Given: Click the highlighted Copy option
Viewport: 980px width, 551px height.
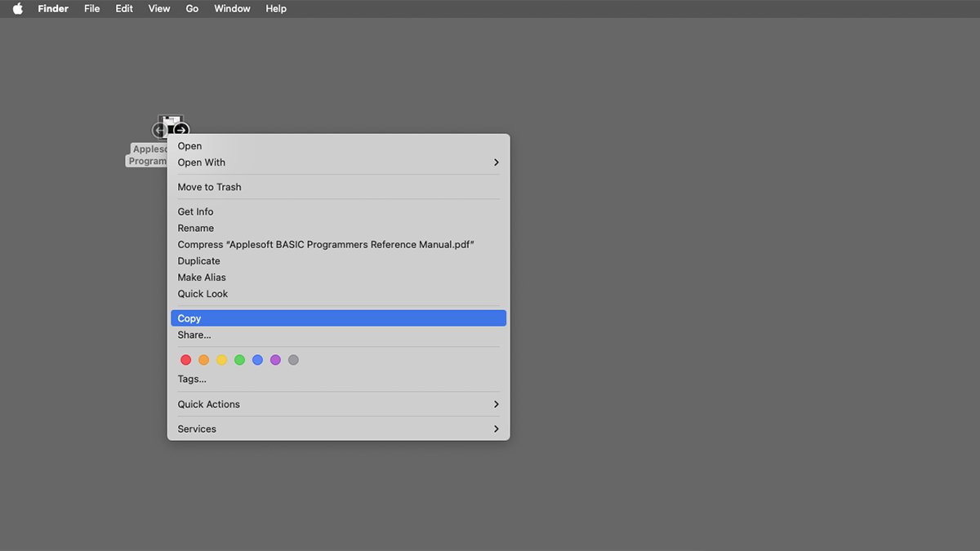Looking at the screenshot, I should (x=338, y=318).
